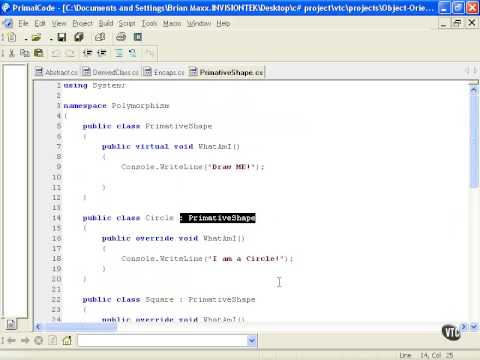
Task: Click the Cut scissors icon
Action: (11, 53)
